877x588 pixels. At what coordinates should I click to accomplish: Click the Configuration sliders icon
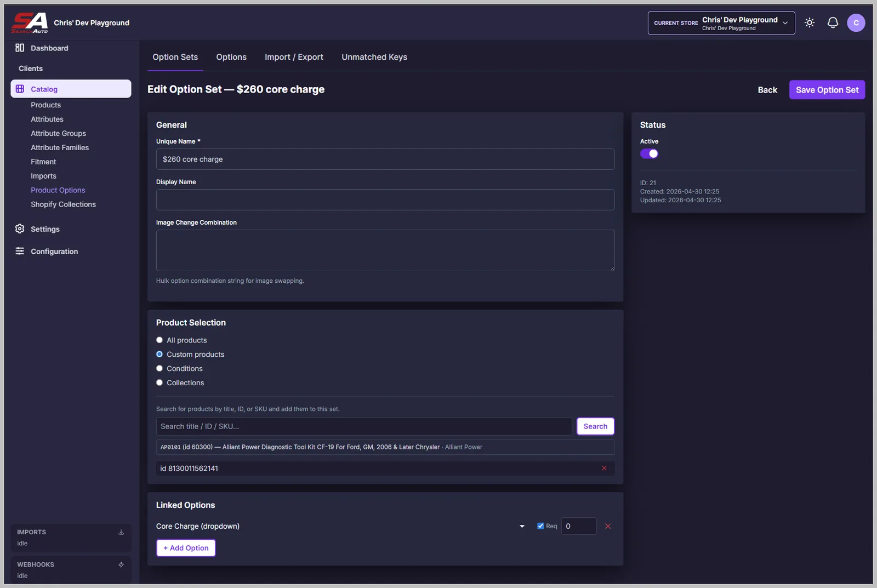click(20, 251)
